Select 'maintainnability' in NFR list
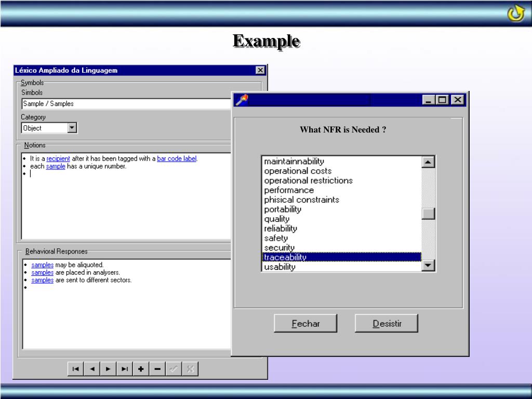 click(342, 161)
